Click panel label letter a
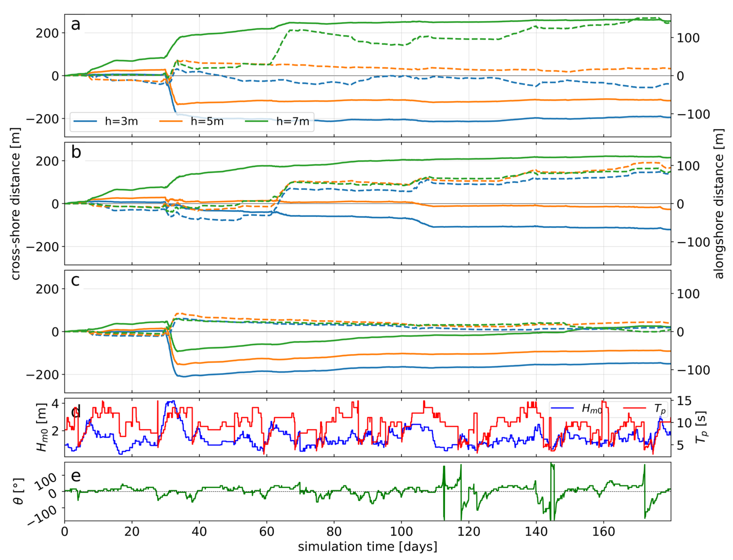733x560 pixels. (76, 25)
